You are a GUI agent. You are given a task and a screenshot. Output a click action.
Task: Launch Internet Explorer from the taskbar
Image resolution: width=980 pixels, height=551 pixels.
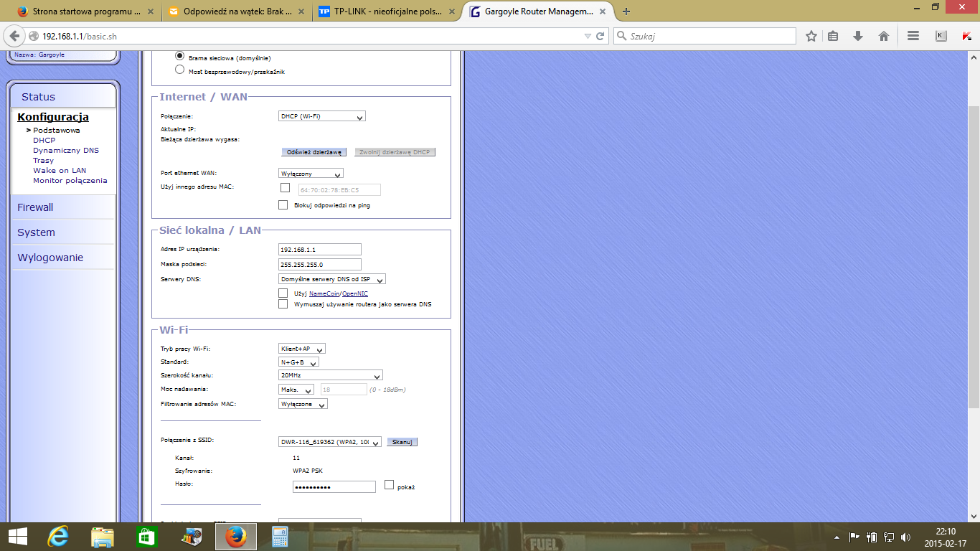(x=57, y=537)
